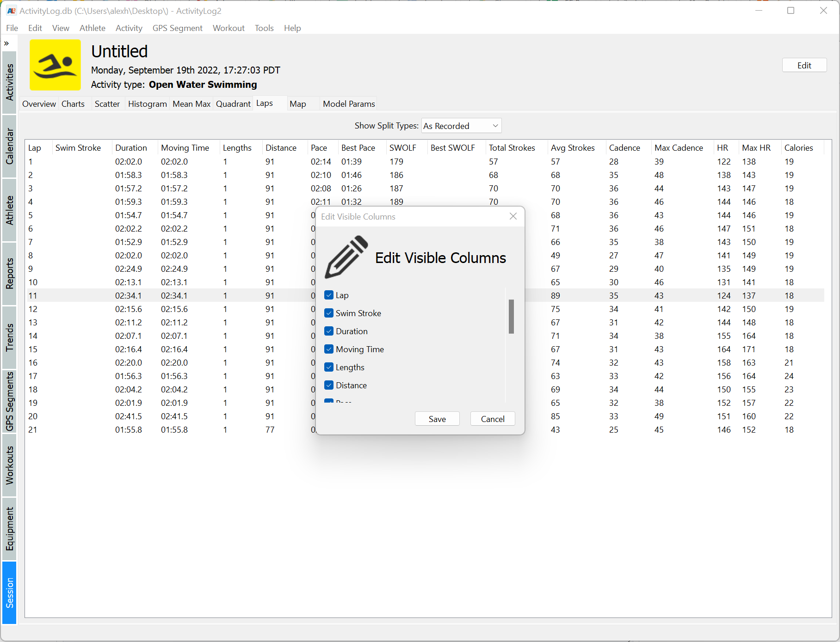Open the Trends sidebar section
Image resolution: width=840 pixels, height=642 pixels.
point(9,337)
